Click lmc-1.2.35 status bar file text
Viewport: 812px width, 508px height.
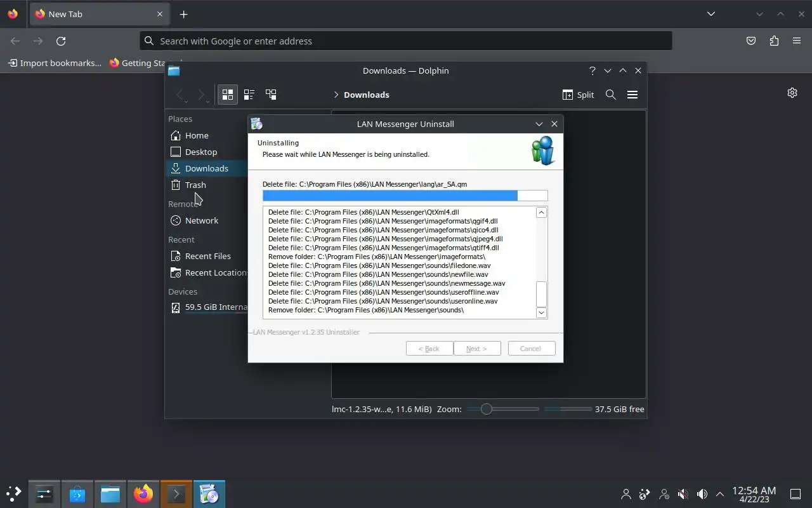382,409
